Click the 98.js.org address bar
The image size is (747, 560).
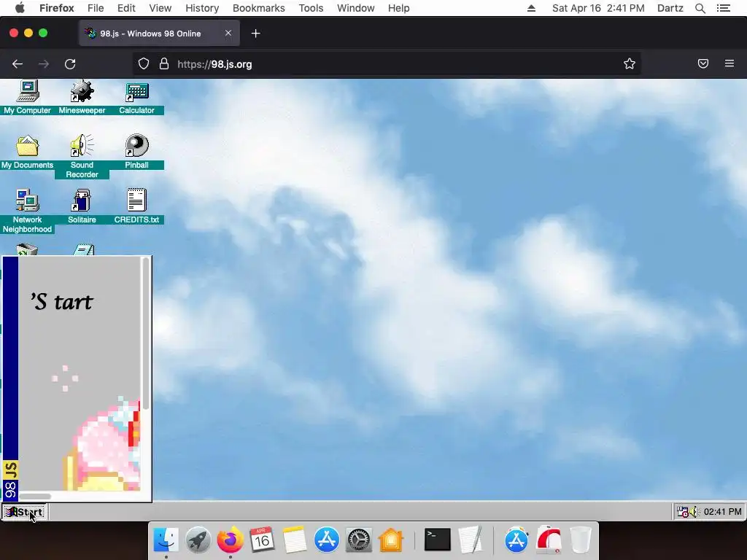point(386,64)
